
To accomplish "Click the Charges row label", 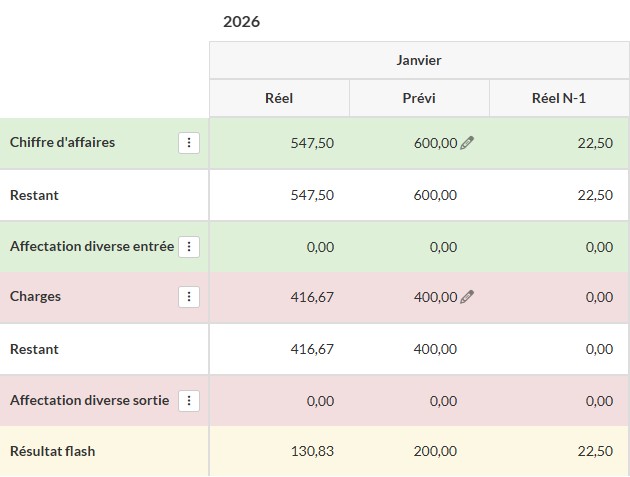I will pos(35,297).
